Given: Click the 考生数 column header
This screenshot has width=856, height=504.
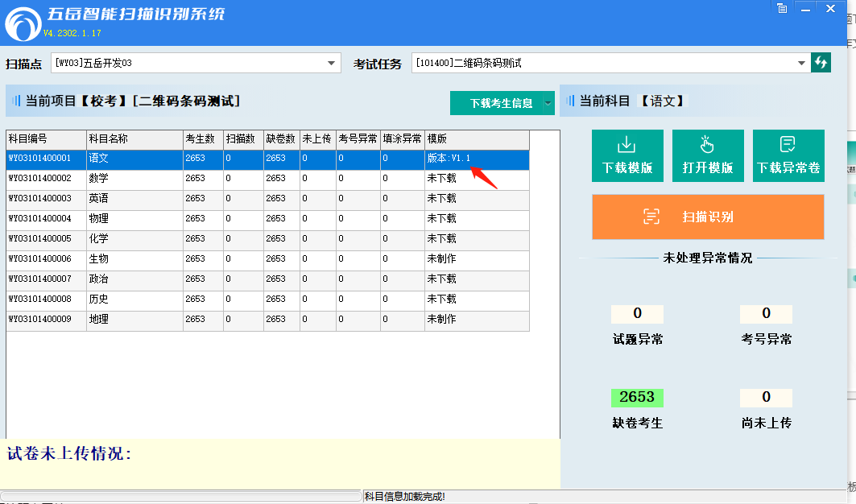Looking at the screenshot, I should click(x=202, y=139).
